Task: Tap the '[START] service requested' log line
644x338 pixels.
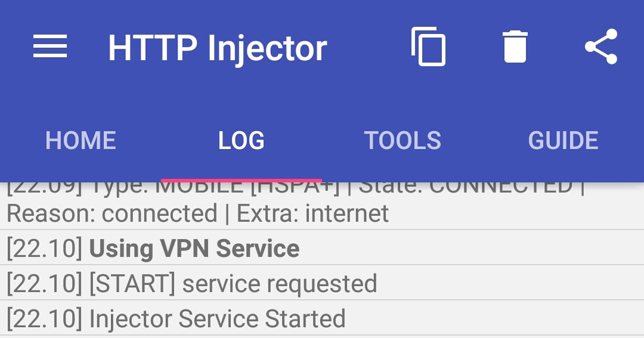Action: point(322,283)
